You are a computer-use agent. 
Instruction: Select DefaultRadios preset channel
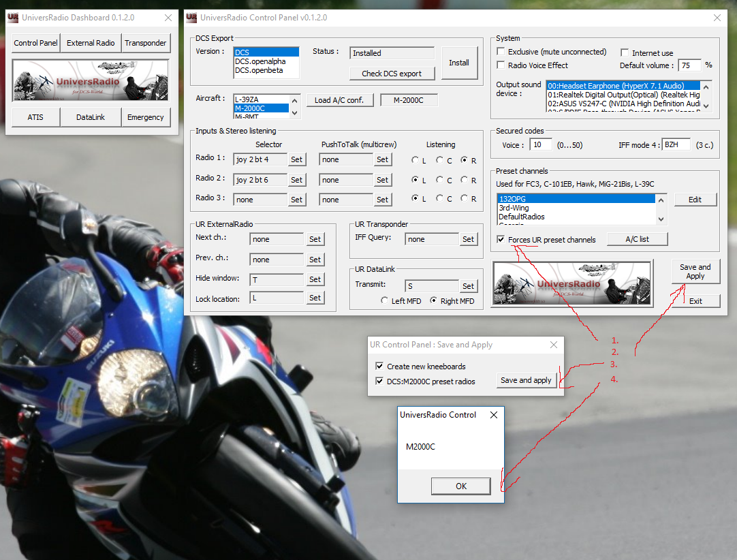(576, 217)
